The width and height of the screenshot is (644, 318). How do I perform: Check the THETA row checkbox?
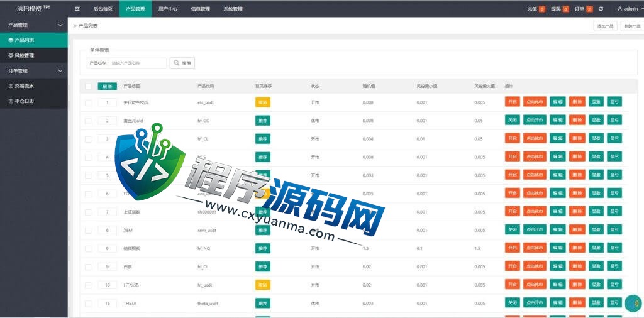point(88,303)
